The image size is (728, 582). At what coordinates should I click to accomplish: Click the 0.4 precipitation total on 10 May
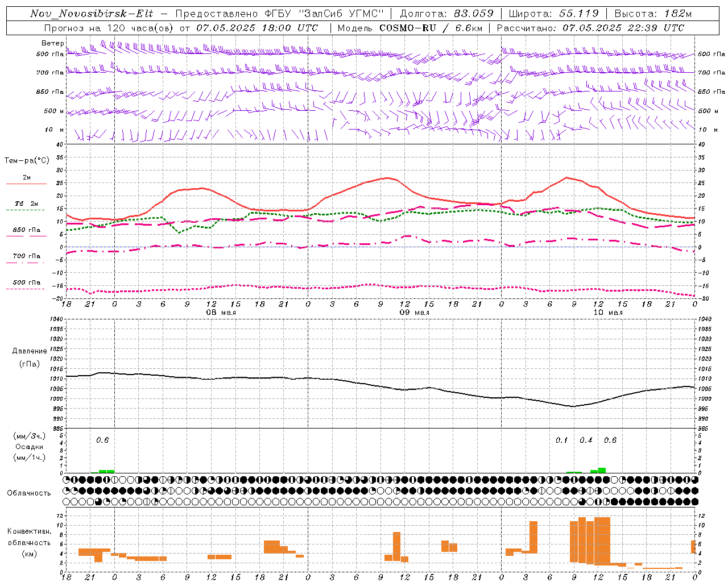coord(586,440)
